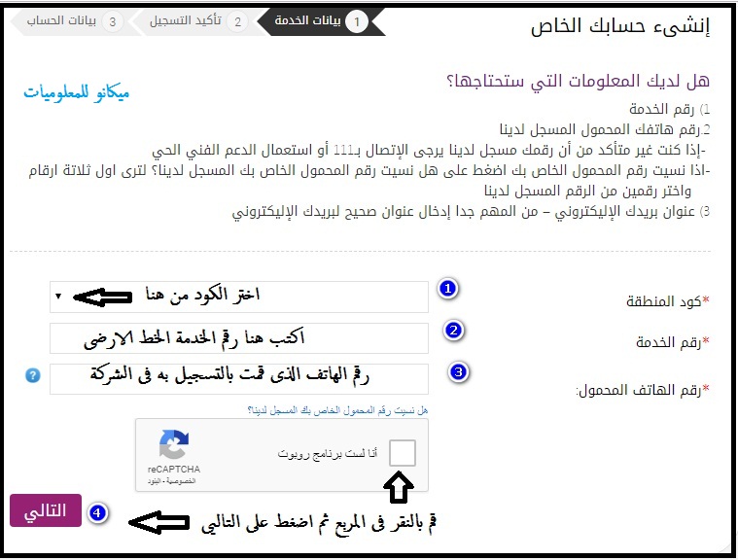Screen dimensions: 738x560
Task: Click the رقم الخدمة service number field
Action: (x=239, y=338)
